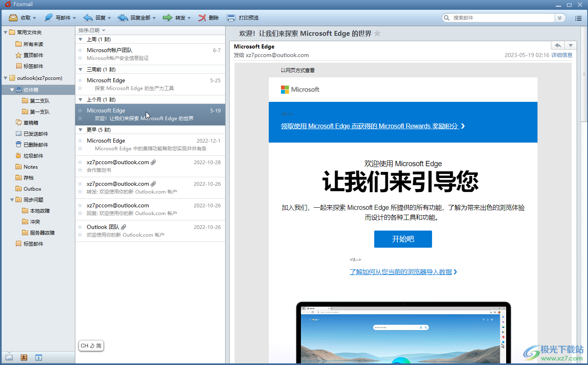Toggle unread dot of Outlook 团队 email
This screenshot has height=365, width=588.
(x=80, y=227)
